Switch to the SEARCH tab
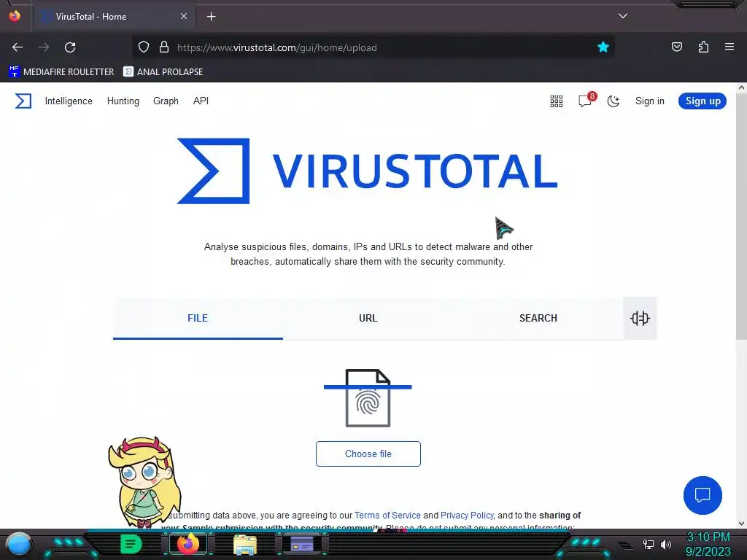 (538, 318)
